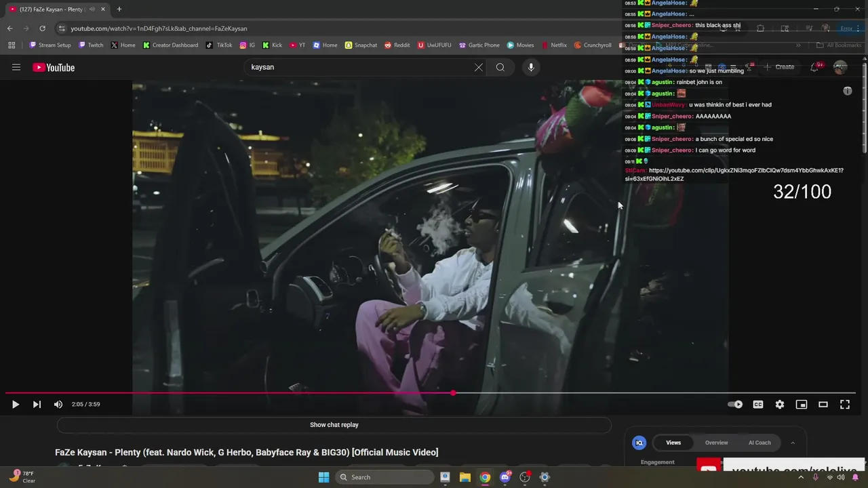Click Show chat replay
The height and width of the screenshot is (488, 868).
click(x=334, y=425)
